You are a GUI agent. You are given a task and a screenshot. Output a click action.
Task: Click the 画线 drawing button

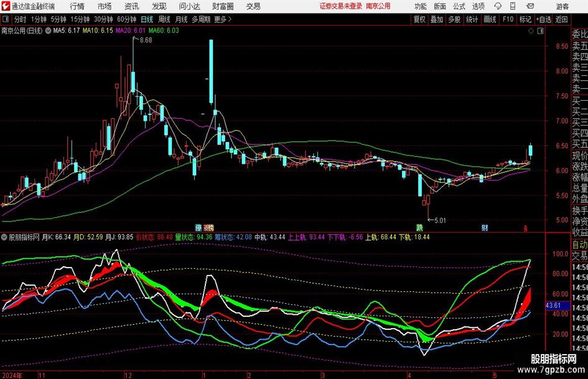click(490, 19)
